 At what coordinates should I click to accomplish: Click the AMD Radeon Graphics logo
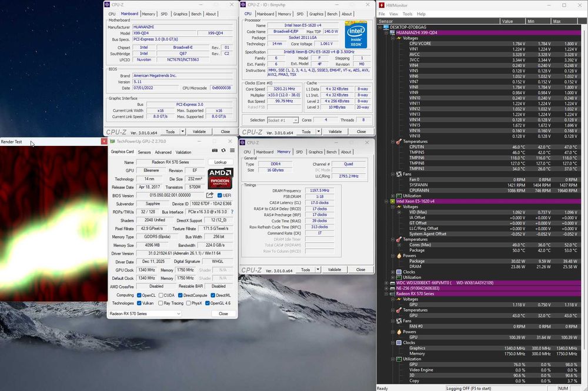[220, 178]
